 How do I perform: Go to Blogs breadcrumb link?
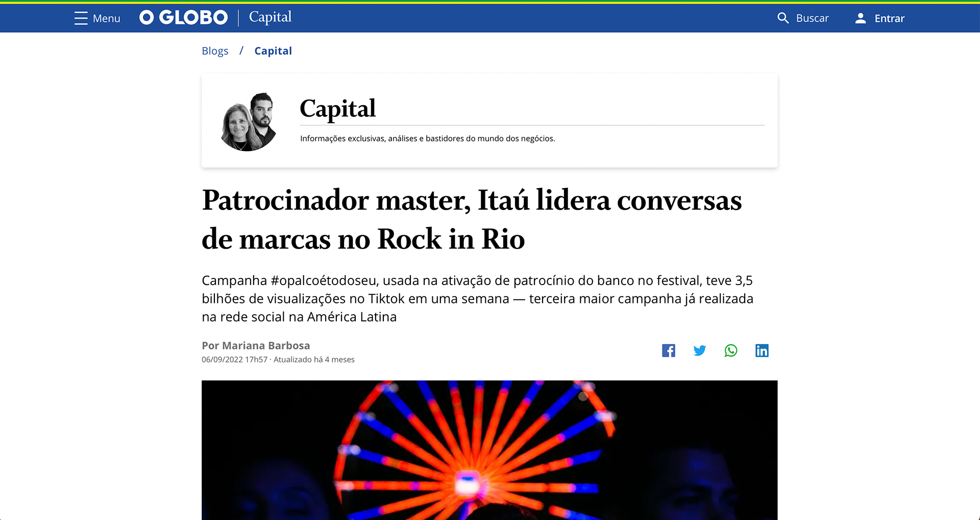[x=215, y=51]
